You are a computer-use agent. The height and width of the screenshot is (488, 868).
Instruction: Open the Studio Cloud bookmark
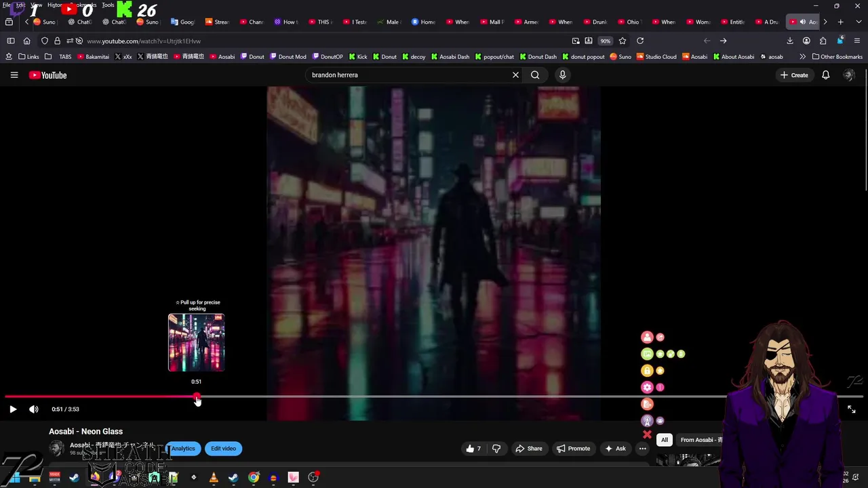(656, 57)
